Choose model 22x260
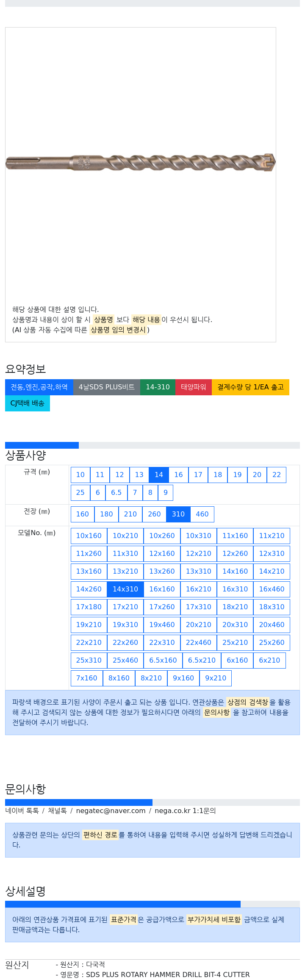This screenshot has height=980, width=305. tap(125, 642)
